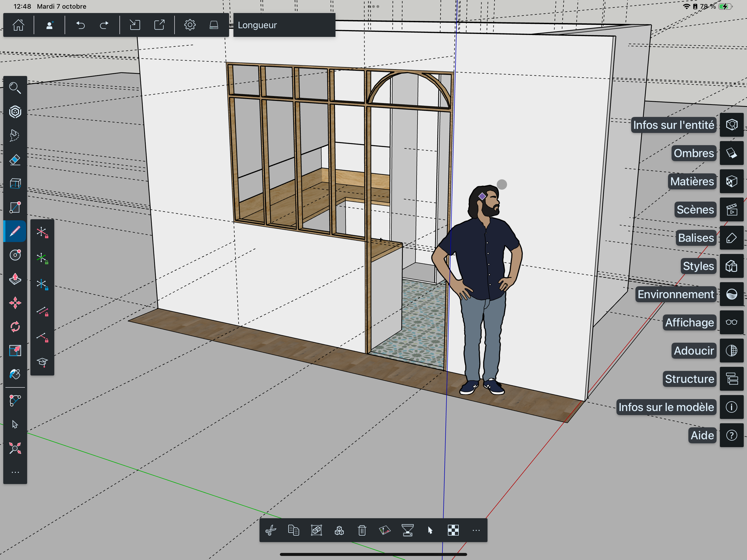
Task: Open the Matières materials panel
Action: [732, 181]
